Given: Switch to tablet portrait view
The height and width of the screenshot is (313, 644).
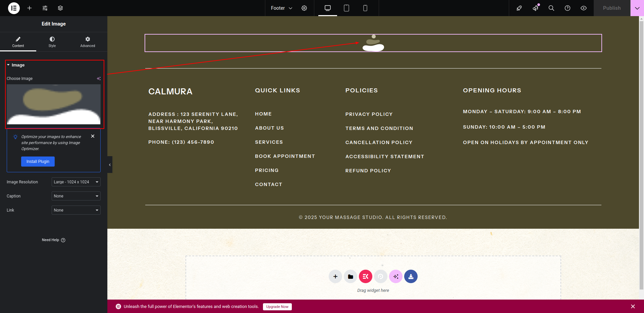Looking at the screenshot, I should click(346, 8).
